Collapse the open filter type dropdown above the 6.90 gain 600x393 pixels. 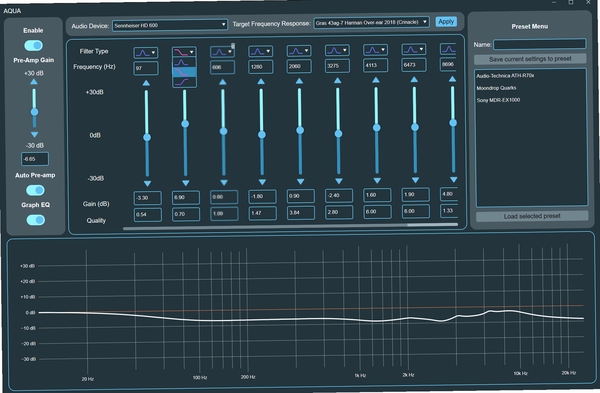tap(184, 52)
